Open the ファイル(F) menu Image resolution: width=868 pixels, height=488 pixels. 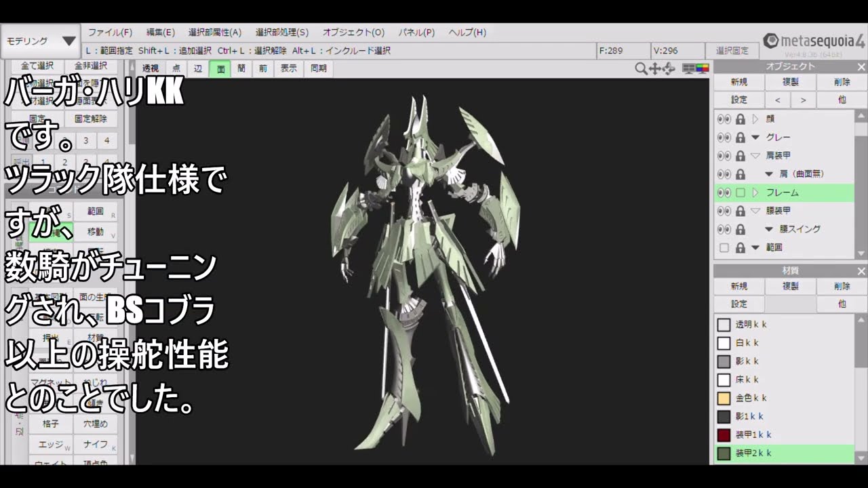tap(110, 32)
